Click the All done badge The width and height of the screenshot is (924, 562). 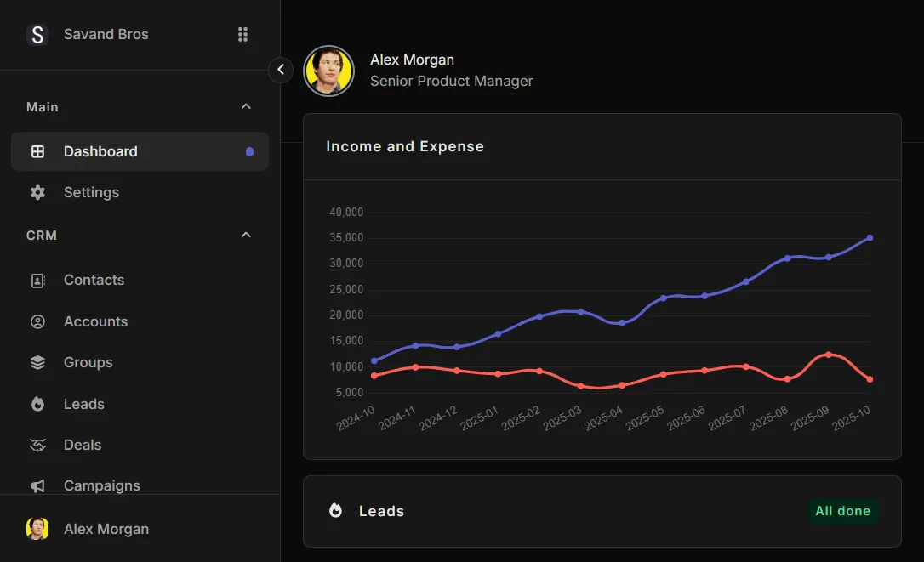click(842, 511)
